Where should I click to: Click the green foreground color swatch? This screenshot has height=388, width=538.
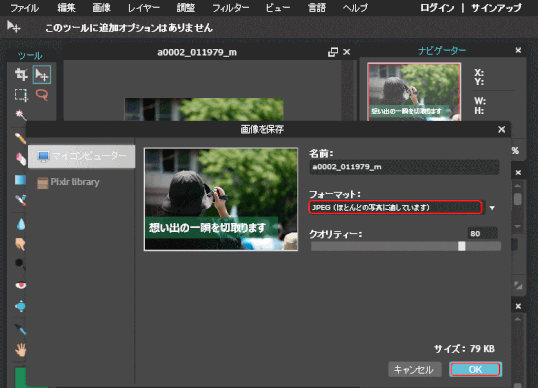[20, 377]
